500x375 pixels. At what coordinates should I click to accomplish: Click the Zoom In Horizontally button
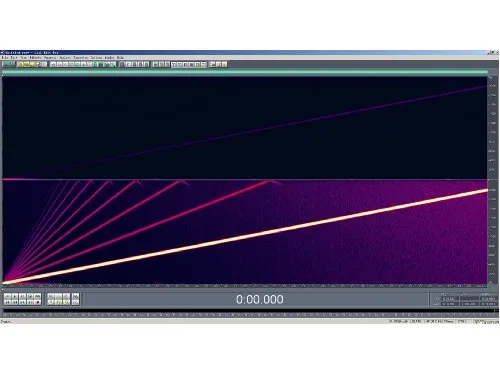(x=51, y=296)
